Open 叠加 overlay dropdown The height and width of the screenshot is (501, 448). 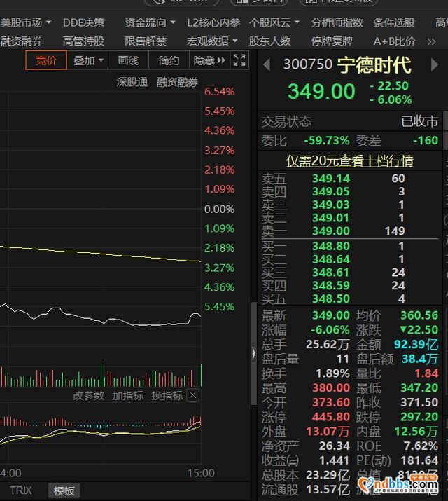click(x=88, y=60)
